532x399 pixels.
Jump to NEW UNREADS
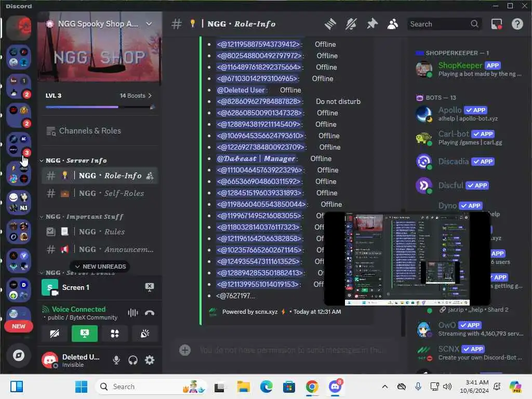click(100, 267)
